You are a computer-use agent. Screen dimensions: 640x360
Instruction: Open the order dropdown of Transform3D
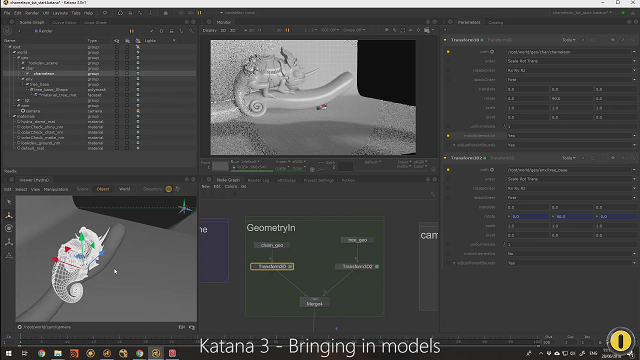(x=571, y=61)
